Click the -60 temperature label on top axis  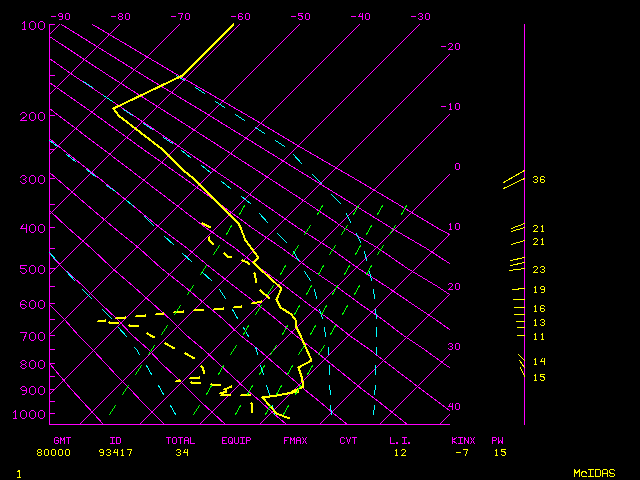[239, 16]
